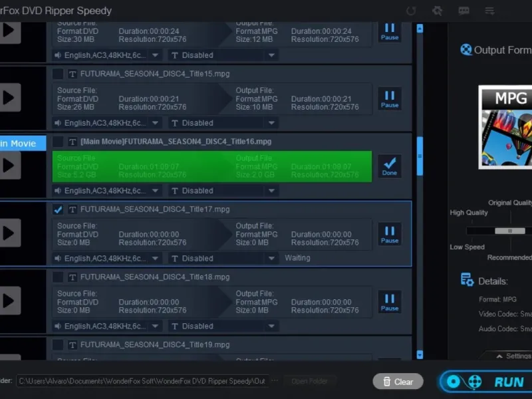Expand subtitle dropdown for Title18
This screenshot has height=399, width=532.
(x=271, y=326)
